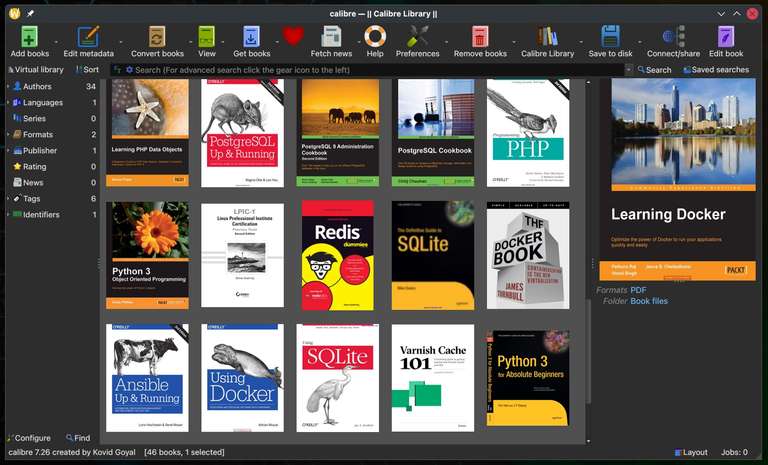768x465 pixels.
Task: Expand the Tags category tree item
Action: 8,199
